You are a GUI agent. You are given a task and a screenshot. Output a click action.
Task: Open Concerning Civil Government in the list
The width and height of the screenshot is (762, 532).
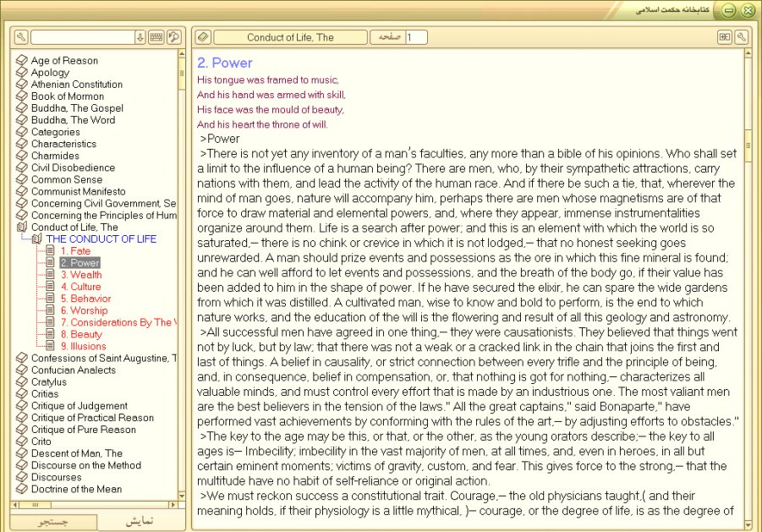coord(103,203)
